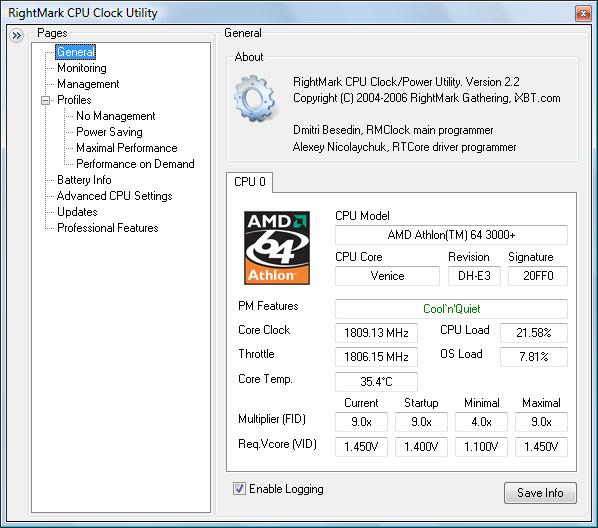Click the double-chevron collapse pages icon
Screen dimensions: 598x528
(x=16, y=35)
